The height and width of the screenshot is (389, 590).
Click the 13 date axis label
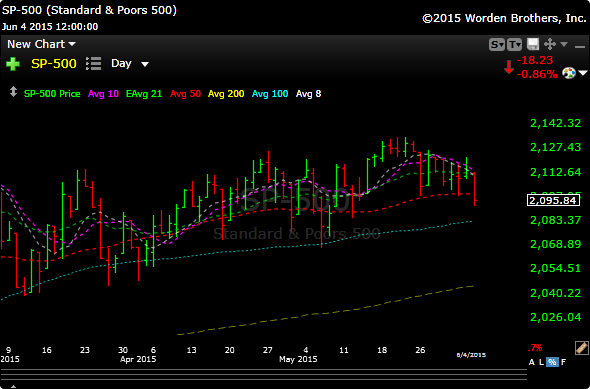pyautogui.click(x=192, y=350)
